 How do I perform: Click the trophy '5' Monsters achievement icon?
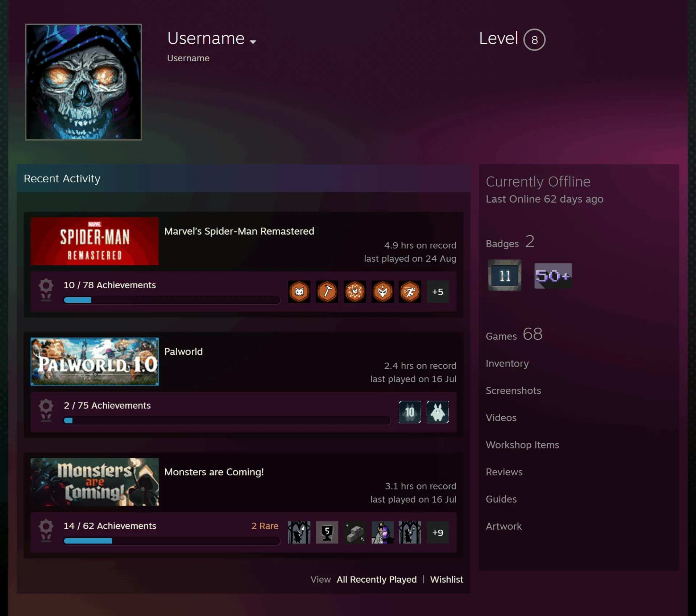(x=327, y=532)
